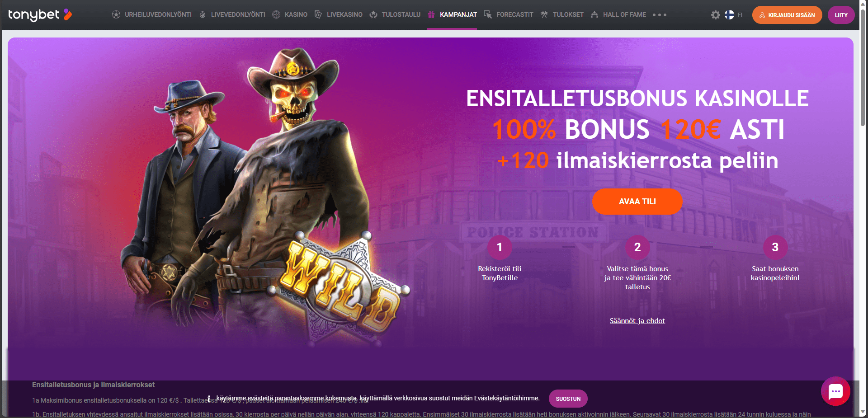Click the cursor icon next to Forecastit
This screenshot has height=418, width=868.
pyautogui.click(x=488, y=14)
